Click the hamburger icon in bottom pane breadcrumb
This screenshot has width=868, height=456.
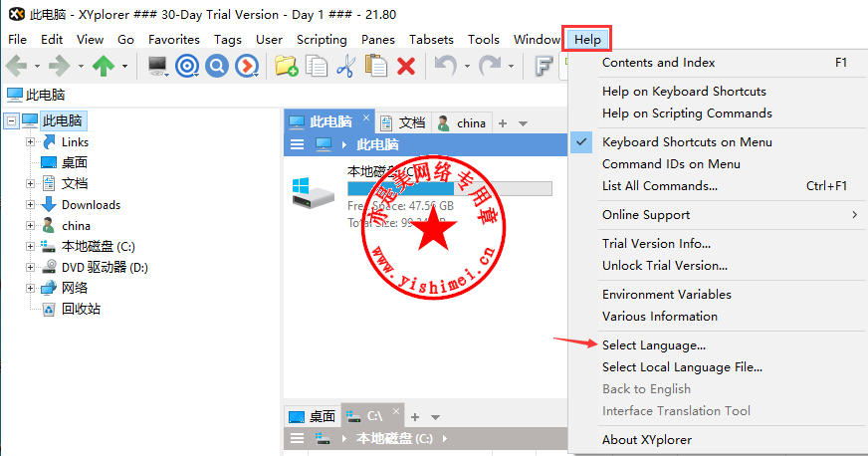coord(298,438)
